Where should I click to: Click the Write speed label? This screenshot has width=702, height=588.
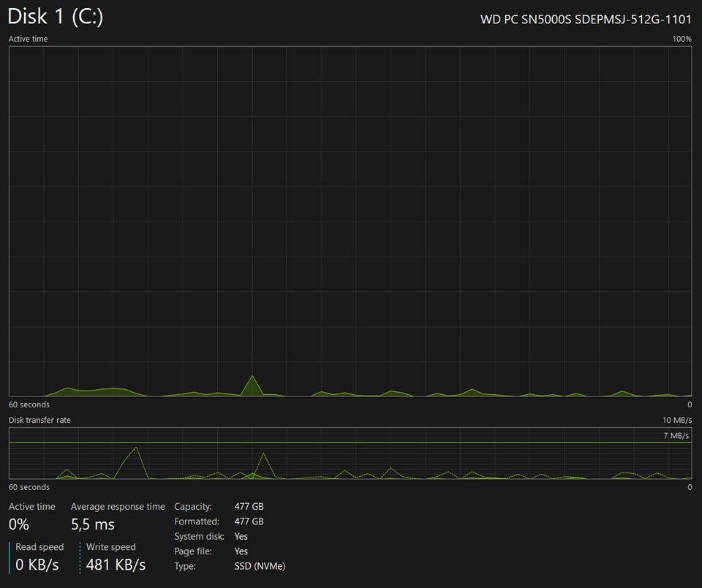click(x=110, y=547)
